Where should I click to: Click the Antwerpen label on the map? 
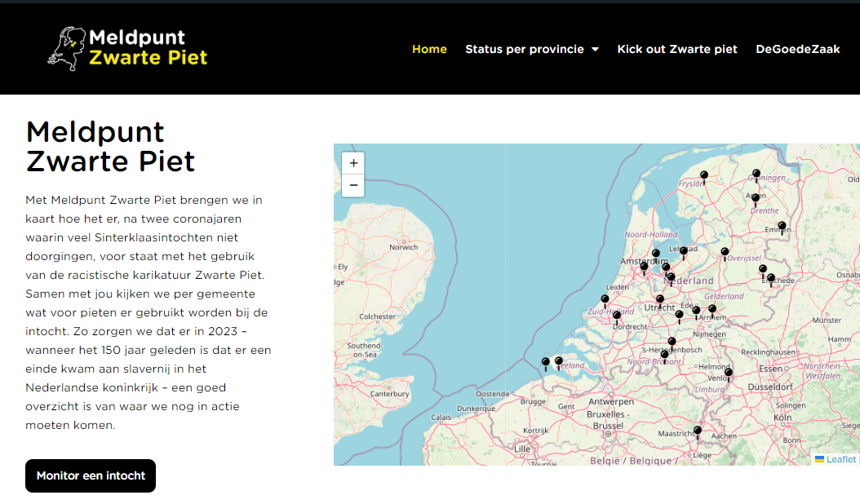(x=611, y=401)
